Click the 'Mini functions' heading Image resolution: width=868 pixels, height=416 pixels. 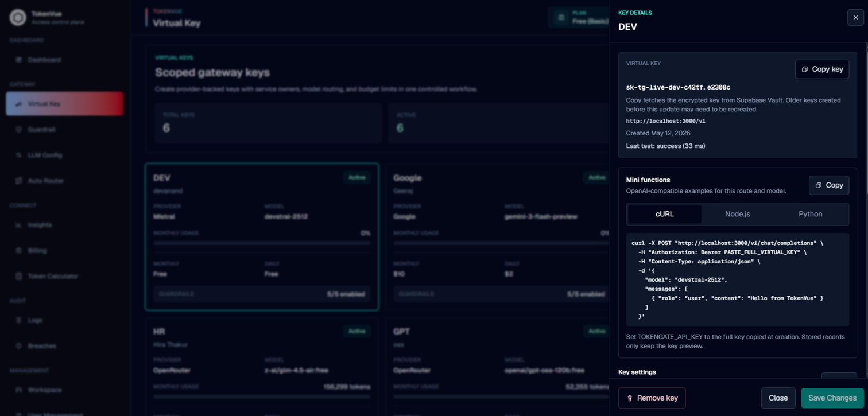[648, 180]
